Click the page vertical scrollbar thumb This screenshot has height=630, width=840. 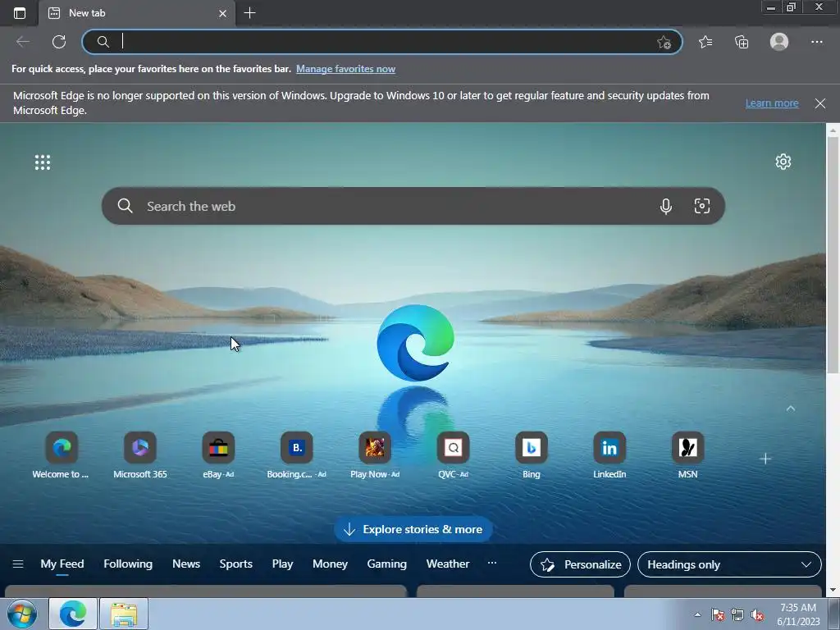[833, 254]
